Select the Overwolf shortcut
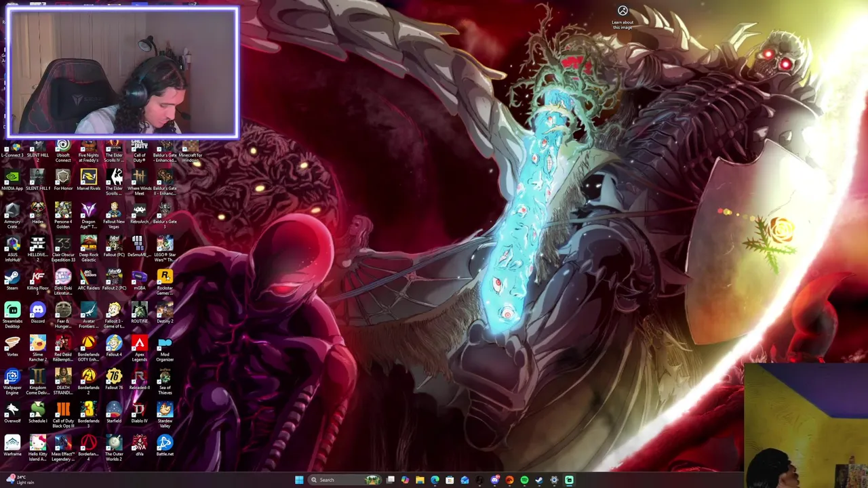 coord(12,413)
